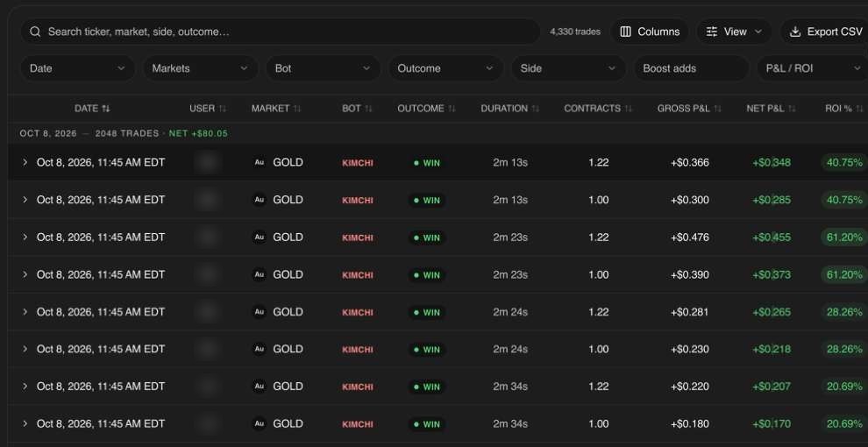Click '2m 34s' duration in +$0.180 row
Screen dimensions: 868x447
[510, 423]
